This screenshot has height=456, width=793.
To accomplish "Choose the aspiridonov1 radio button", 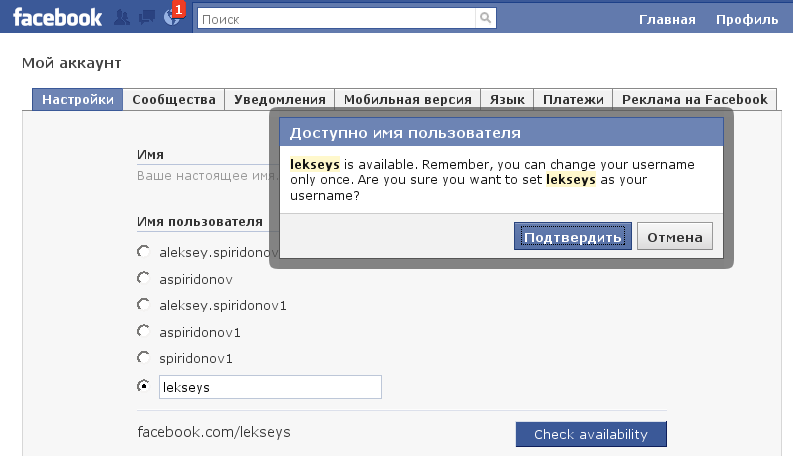I will pos(144,331).
